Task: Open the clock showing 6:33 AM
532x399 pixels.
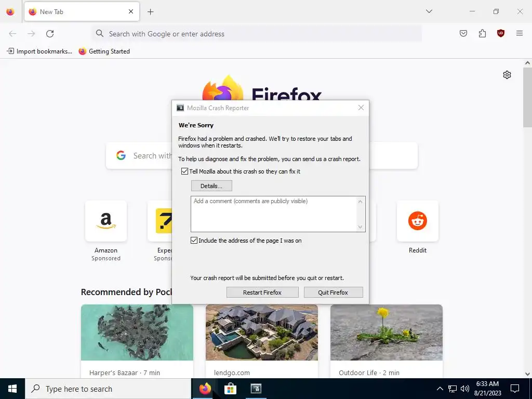Action: [487, 389]
